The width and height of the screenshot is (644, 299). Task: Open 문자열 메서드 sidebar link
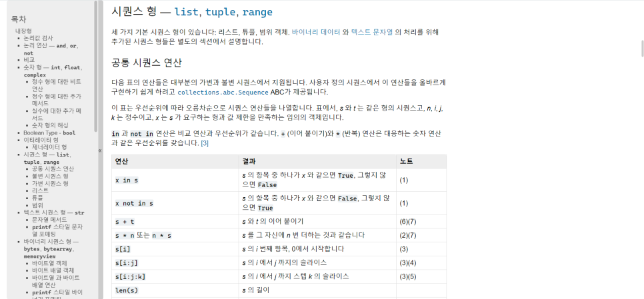[x=49, y=220]
